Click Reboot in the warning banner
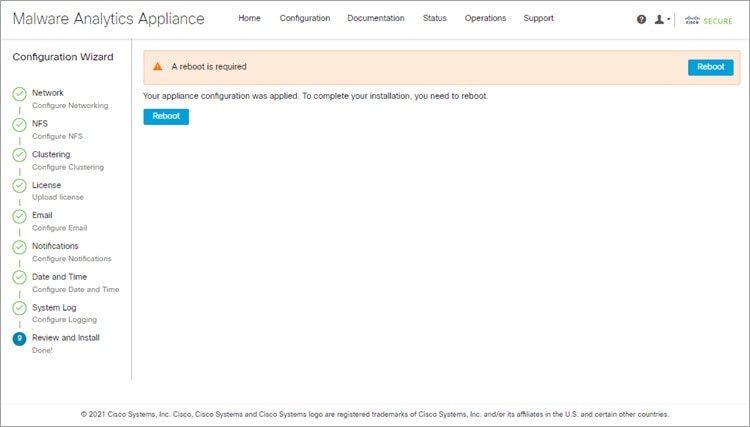 point(710,67)
